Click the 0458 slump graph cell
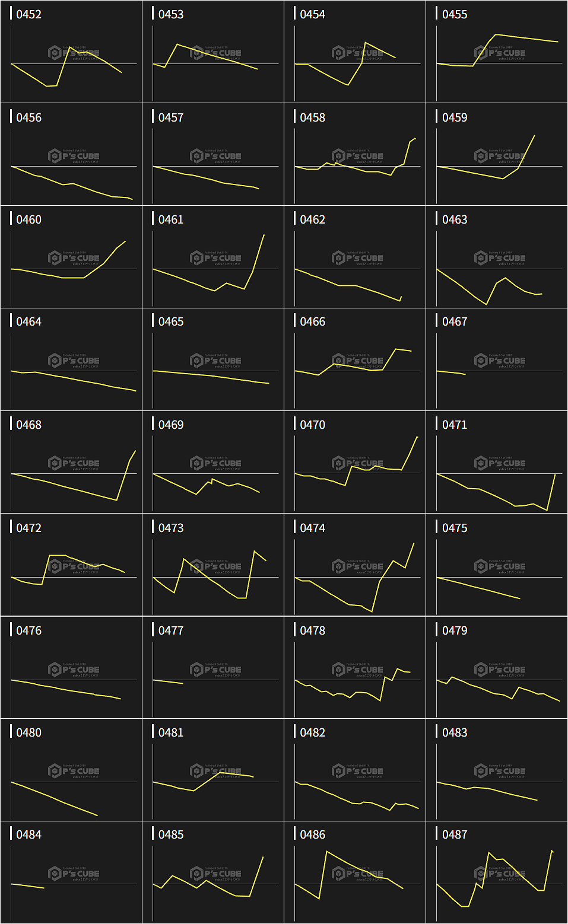Image resolution: width=568 pixels, height=924 pixels. (355, 161)
